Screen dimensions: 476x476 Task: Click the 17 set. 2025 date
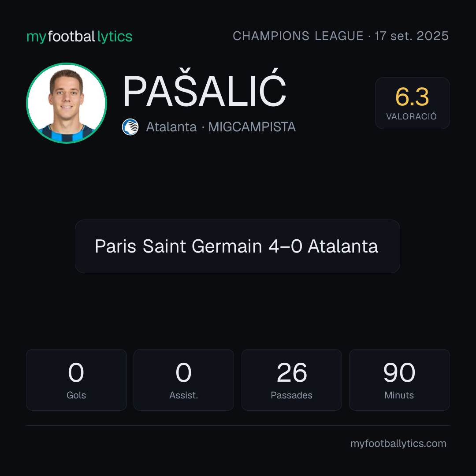412,36
